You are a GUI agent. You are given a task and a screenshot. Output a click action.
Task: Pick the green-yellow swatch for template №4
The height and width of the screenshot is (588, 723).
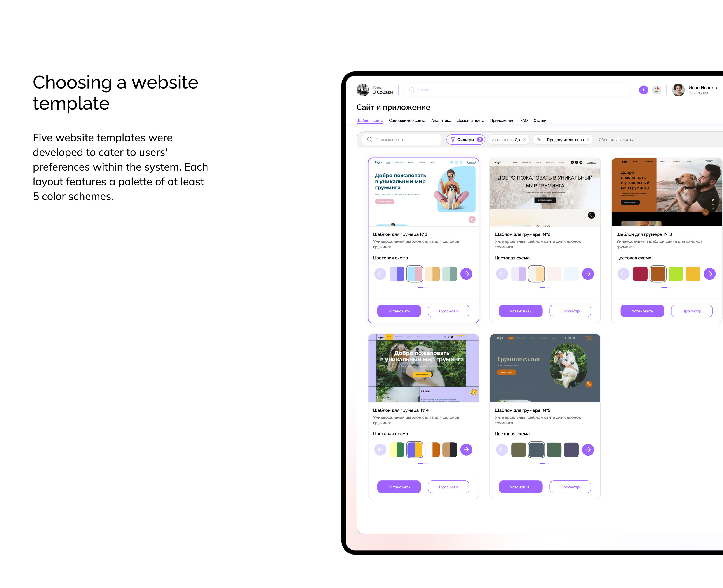pos(397,450)
